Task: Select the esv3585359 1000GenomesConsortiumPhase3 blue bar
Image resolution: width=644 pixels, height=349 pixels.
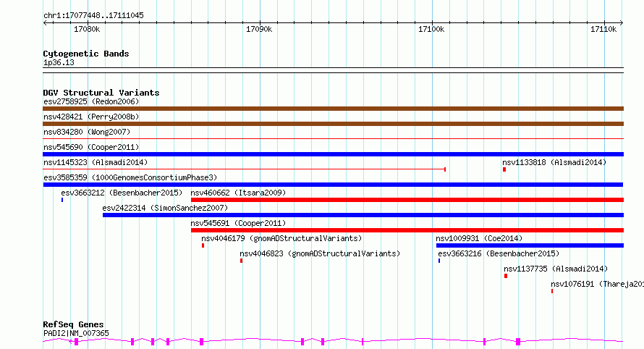Action: (333, 185)
